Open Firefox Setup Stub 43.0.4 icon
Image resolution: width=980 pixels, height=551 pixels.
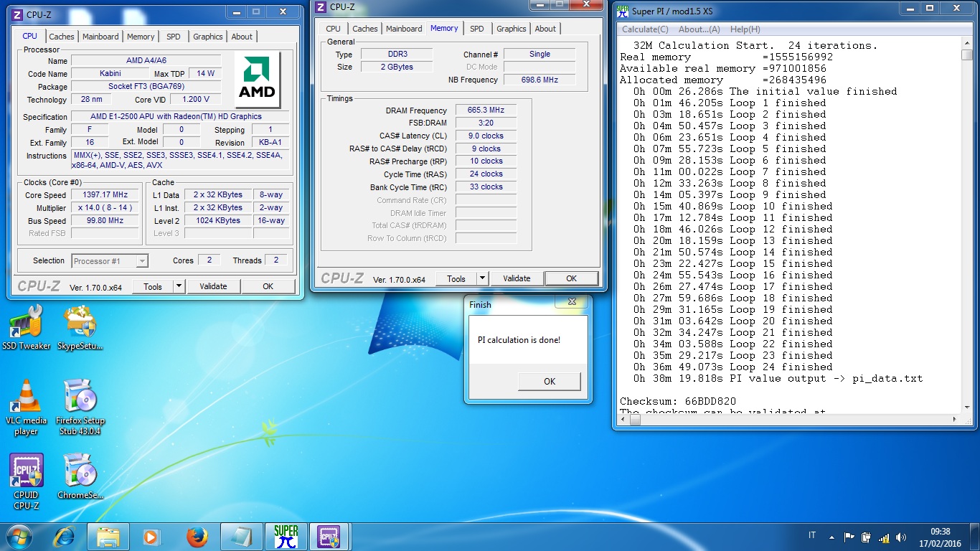tap(80, 407)
